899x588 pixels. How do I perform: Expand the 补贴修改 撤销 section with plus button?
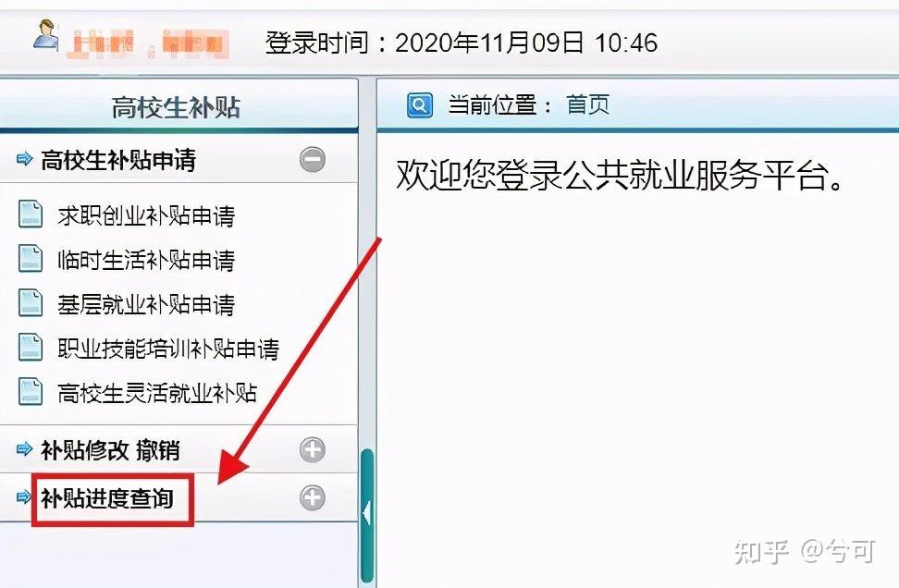click(313, 450)
